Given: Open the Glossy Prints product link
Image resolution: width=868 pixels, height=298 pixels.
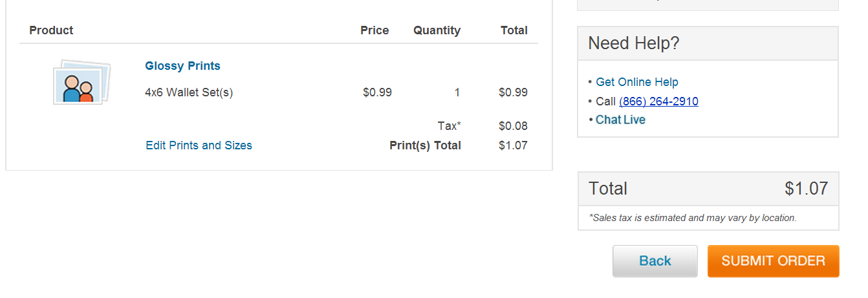Looking at the screenshot, I should 182,66.
